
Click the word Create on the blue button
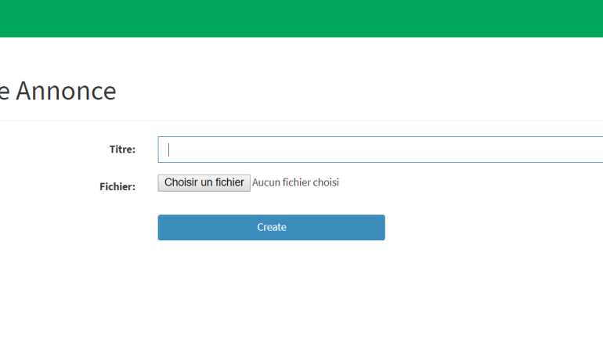coord(272,227)
